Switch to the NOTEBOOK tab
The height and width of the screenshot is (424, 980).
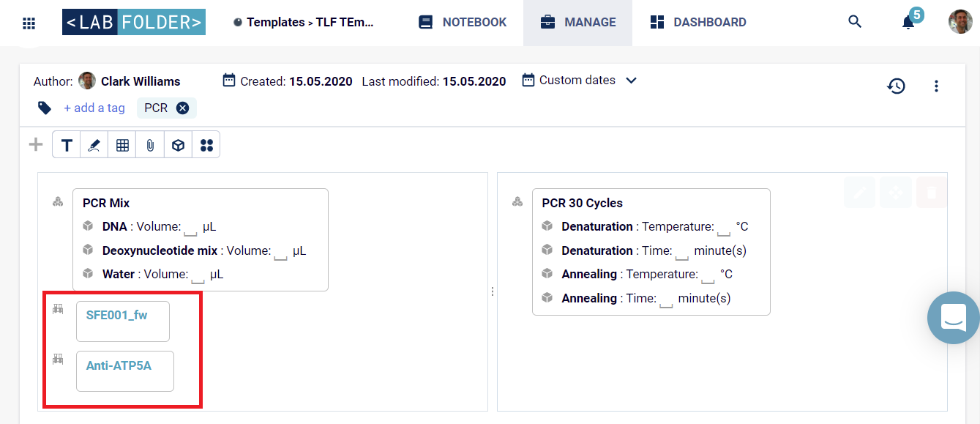pyautogui.click(x=463, y=23)
